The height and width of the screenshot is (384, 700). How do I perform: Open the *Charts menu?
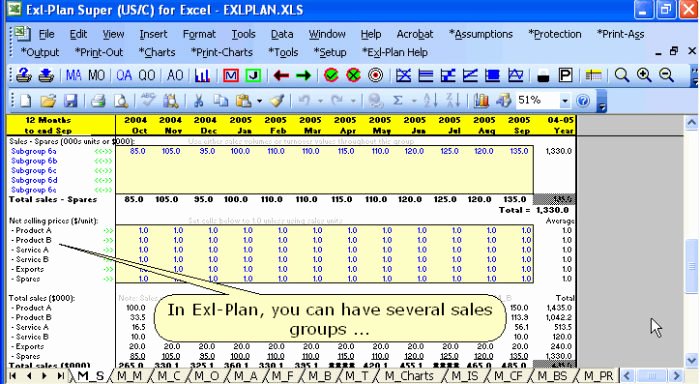(157, 52)
